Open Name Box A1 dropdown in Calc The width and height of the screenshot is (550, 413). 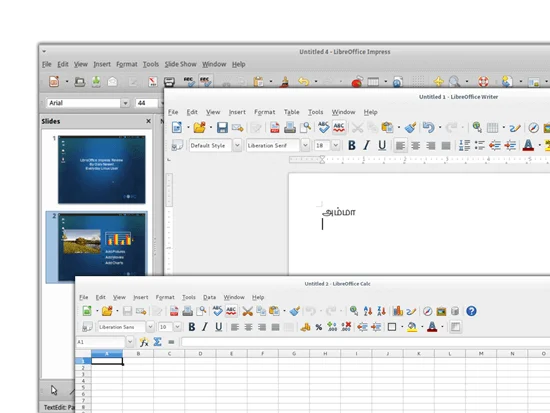pyautogui.click(x=130, y=342)
